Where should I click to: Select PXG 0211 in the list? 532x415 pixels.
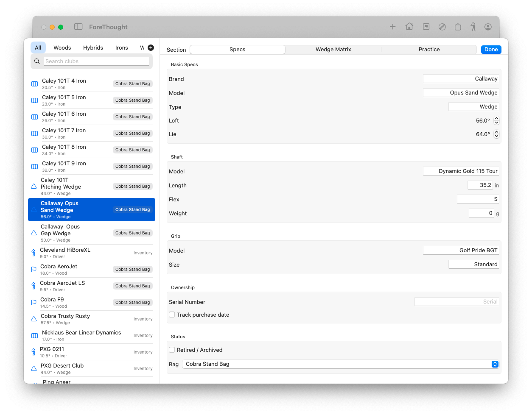(x=92, y=352)
